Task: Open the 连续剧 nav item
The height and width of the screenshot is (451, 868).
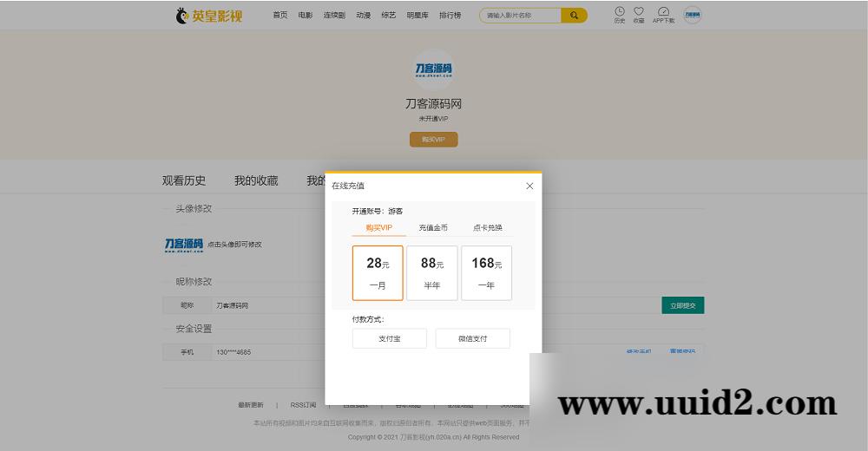Action: coord(334,16)
